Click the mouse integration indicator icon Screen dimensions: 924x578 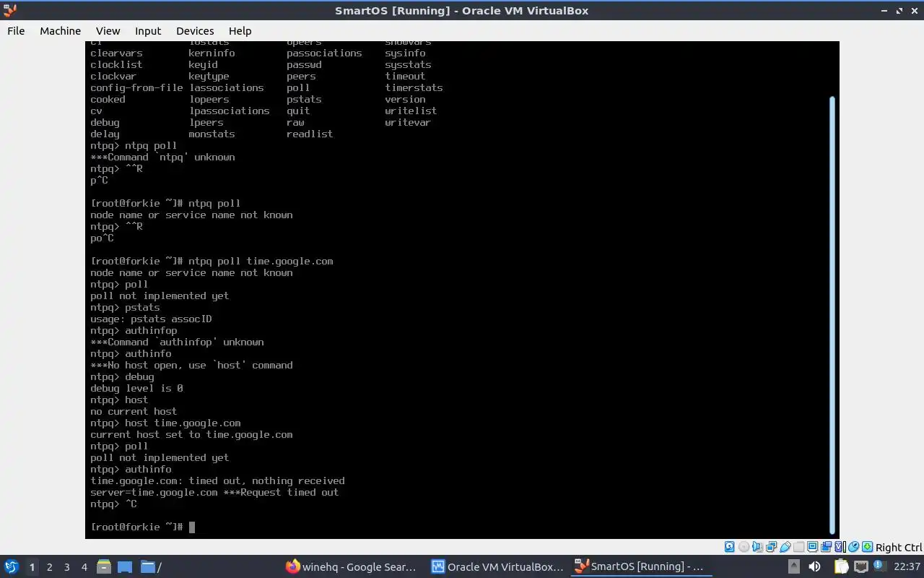click(853, 547)
